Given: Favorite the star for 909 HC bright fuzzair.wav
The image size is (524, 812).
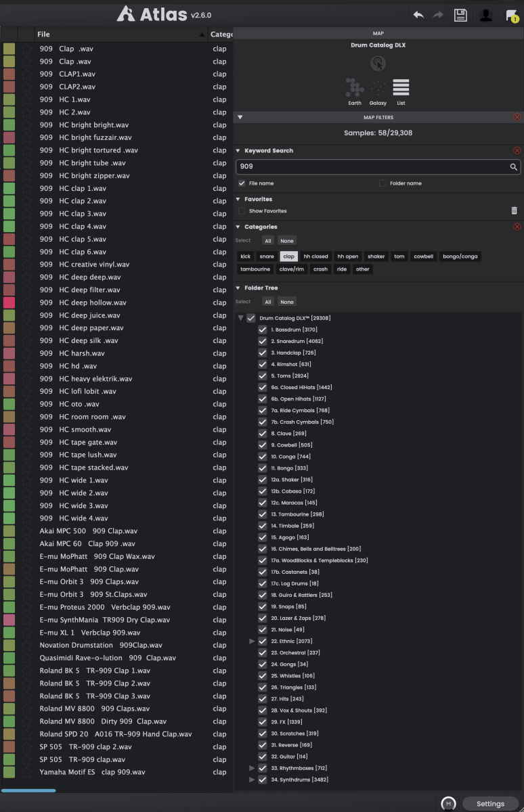Looking at the screenshot, I should coord(26,137).
